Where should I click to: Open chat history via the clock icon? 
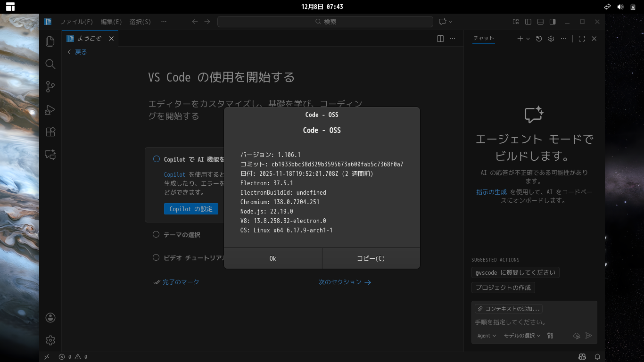[x=539, y=38]
